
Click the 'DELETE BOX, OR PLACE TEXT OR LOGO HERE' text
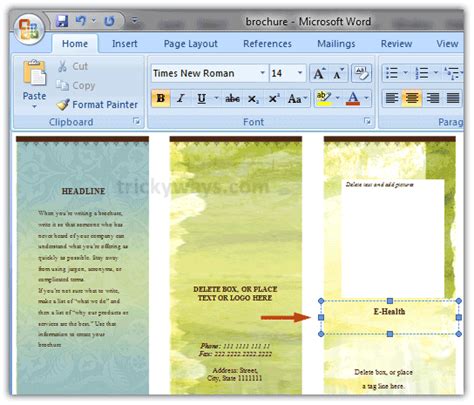coord(235,294)
